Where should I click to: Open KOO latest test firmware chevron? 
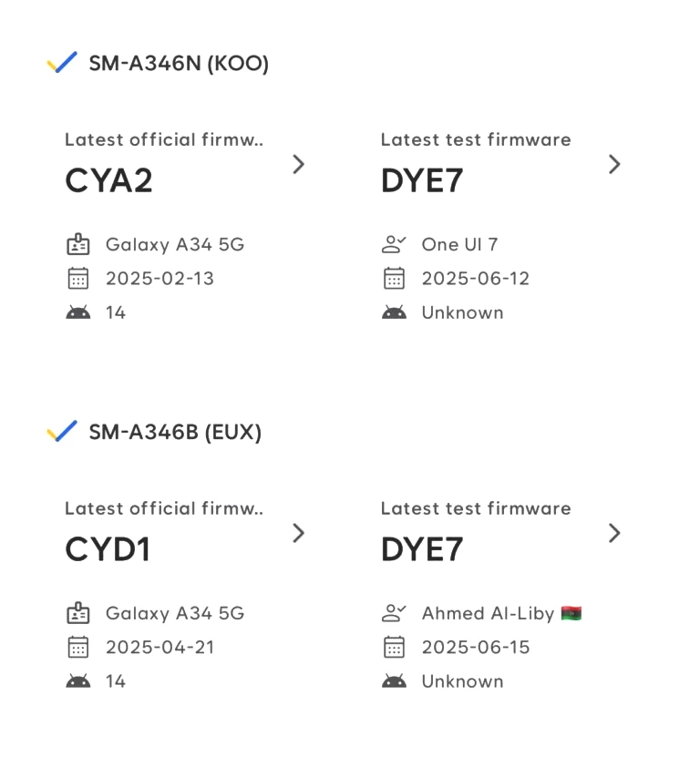tap(614, 164)
